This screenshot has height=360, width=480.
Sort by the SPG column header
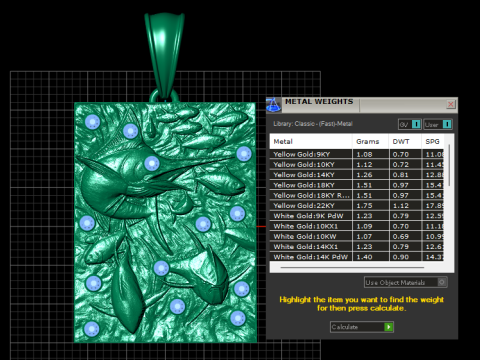(432, 141)
